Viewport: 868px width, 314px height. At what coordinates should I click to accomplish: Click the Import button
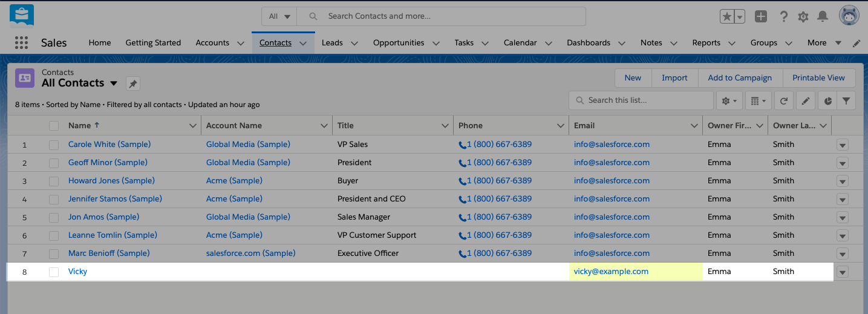pos(674,78)
